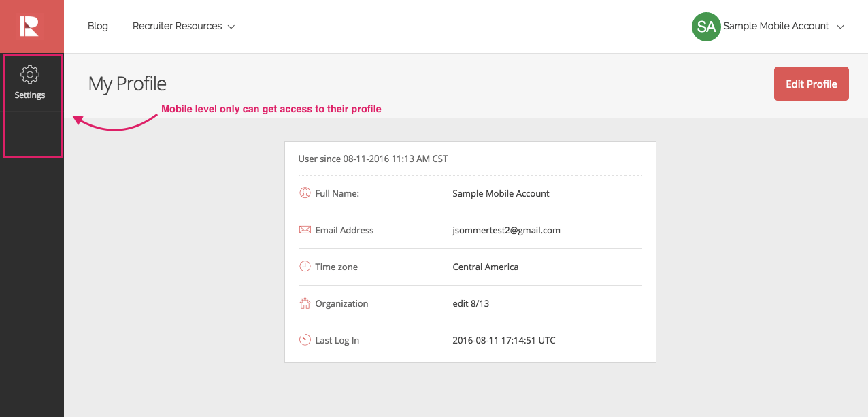This screenshot has width=868, height=417.
Task: Click the clock icon beside Time zone
Action: [305, 267]
